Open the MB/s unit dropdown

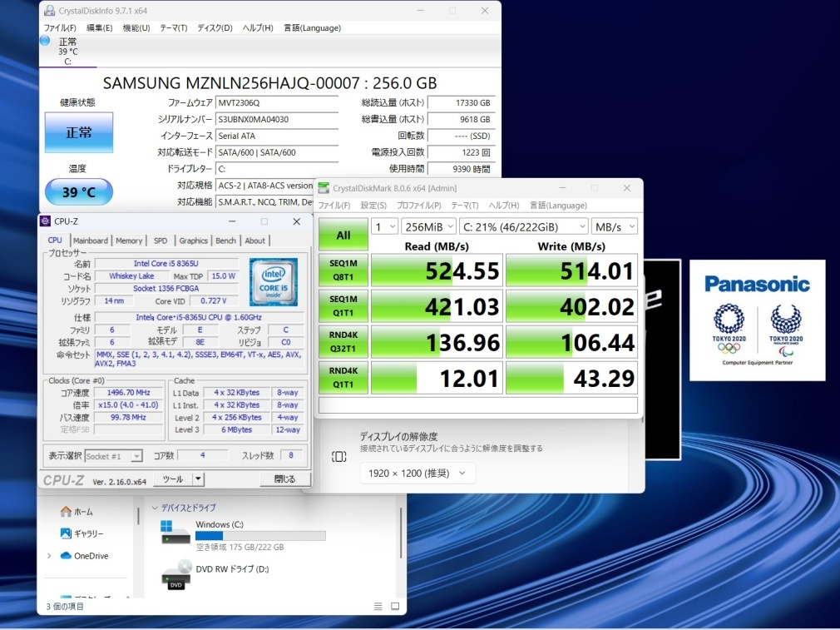(x=616, y=226)
